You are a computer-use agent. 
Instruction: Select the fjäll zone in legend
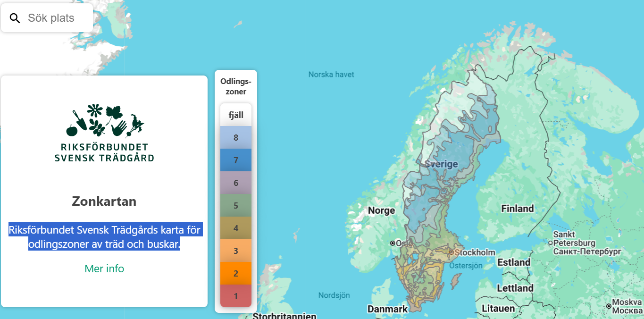[x=236, y=115]
